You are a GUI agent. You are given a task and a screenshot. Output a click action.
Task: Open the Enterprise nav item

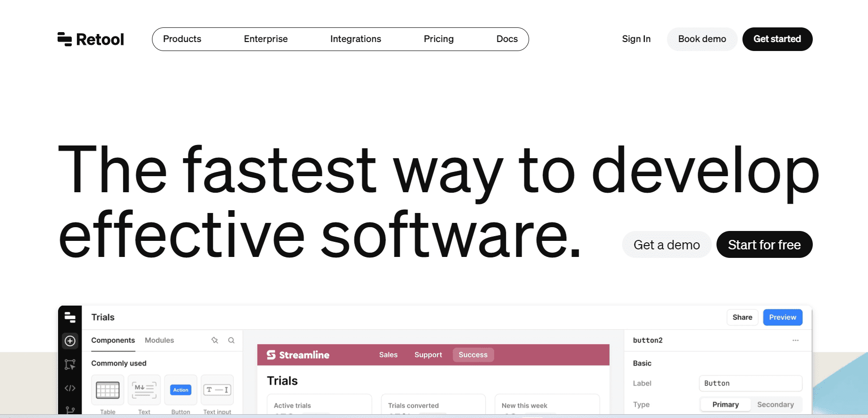tap(266, 39)
